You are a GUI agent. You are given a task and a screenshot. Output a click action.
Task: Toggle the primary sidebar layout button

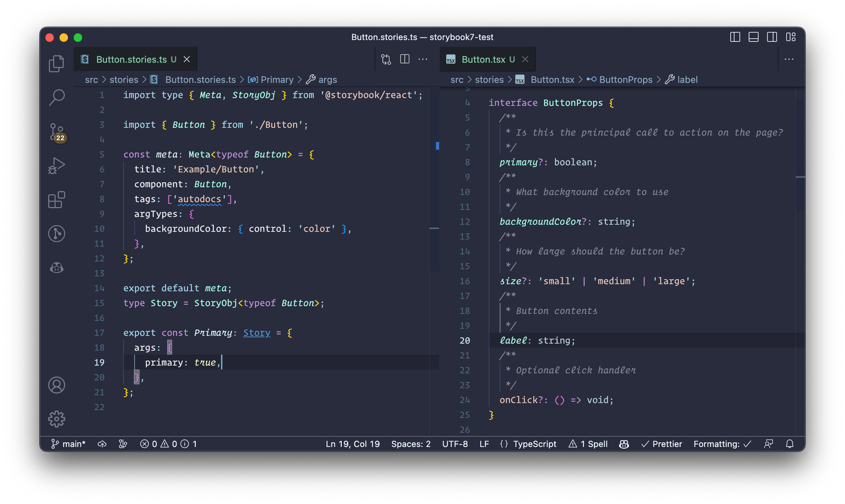[x=735, y=37]
